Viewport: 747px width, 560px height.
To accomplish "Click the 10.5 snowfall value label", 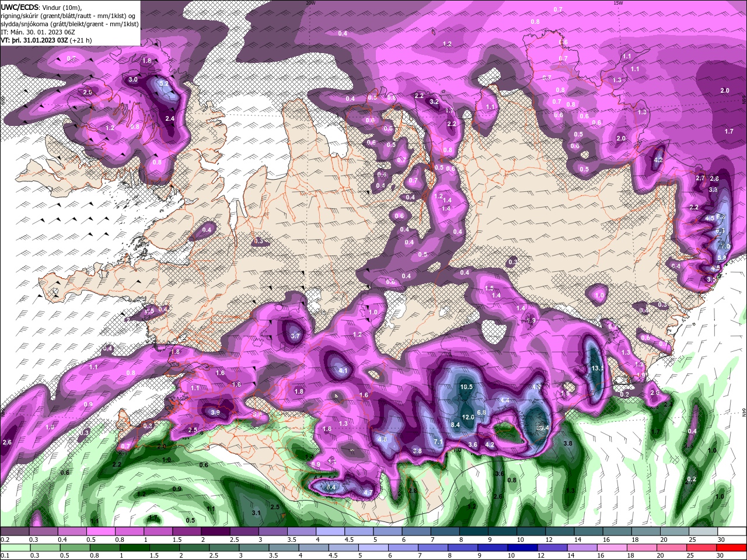I will [466, 387].
